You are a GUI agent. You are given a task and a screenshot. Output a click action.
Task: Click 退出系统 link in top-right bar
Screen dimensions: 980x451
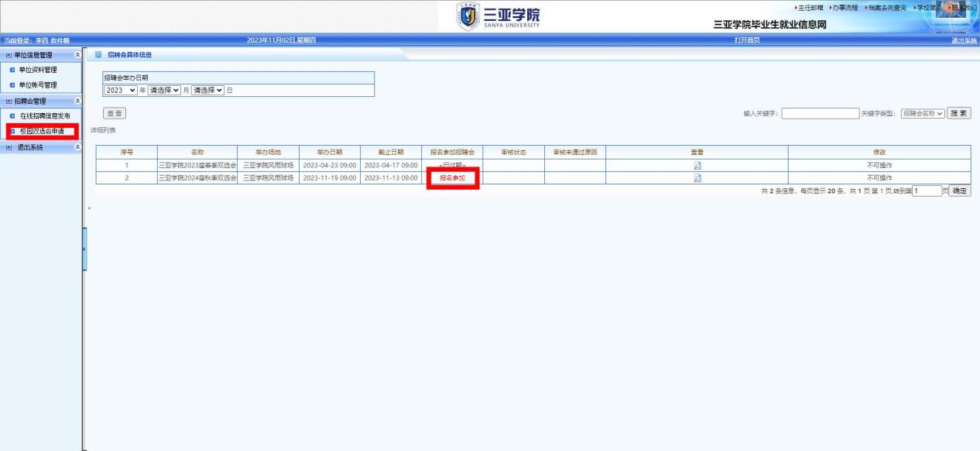tap(964, 40)
